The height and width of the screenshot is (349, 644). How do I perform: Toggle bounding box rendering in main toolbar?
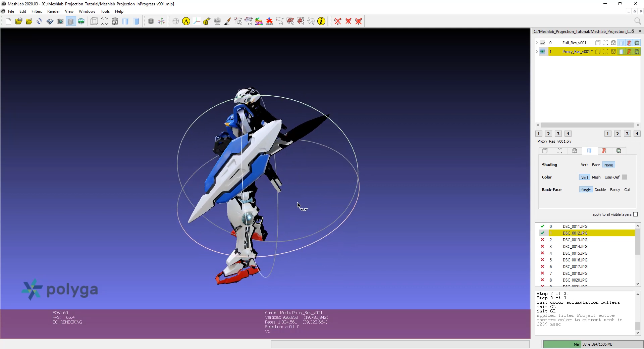pos(94,21)
